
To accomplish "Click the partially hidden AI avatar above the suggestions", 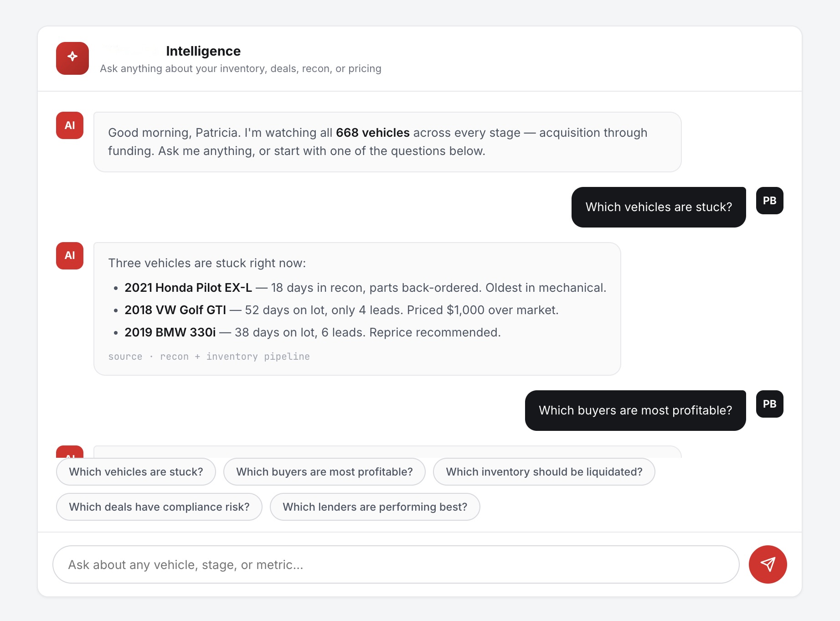I will [x=70, y=452].
